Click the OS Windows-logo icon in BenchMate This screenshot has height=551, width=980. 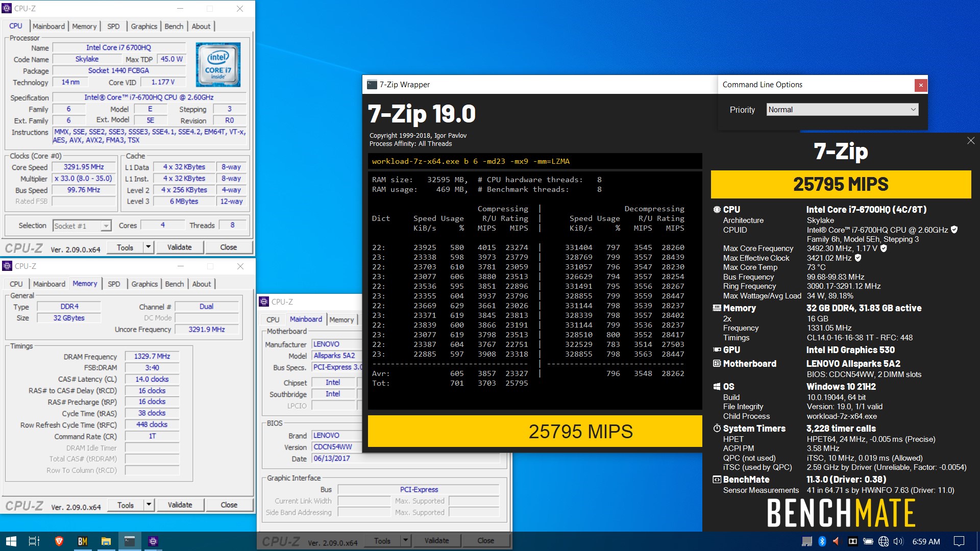coord(717,387)
